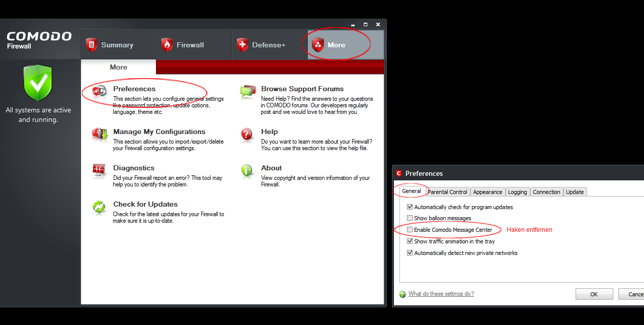Click the Diagnostics icon
Viewport: 644px width, 325px height.
point(99,171)
